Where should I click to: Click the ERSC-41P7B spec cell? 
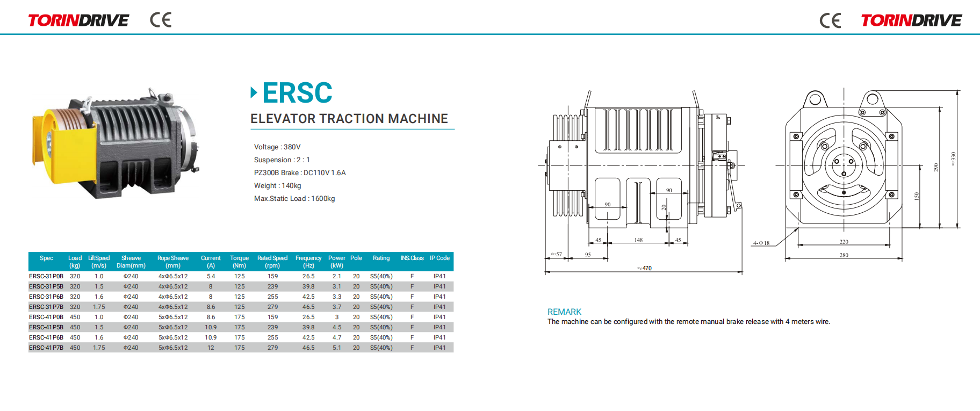(x=46, y=348)
